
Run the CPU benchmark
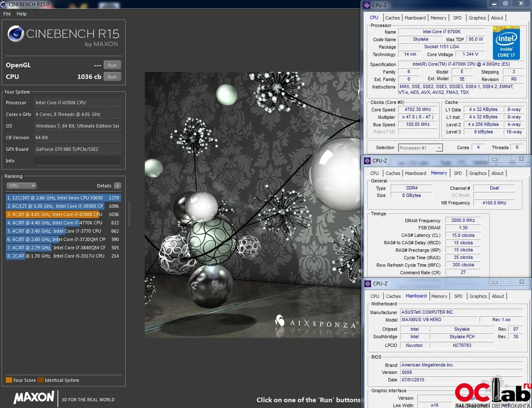coord(112,77)
